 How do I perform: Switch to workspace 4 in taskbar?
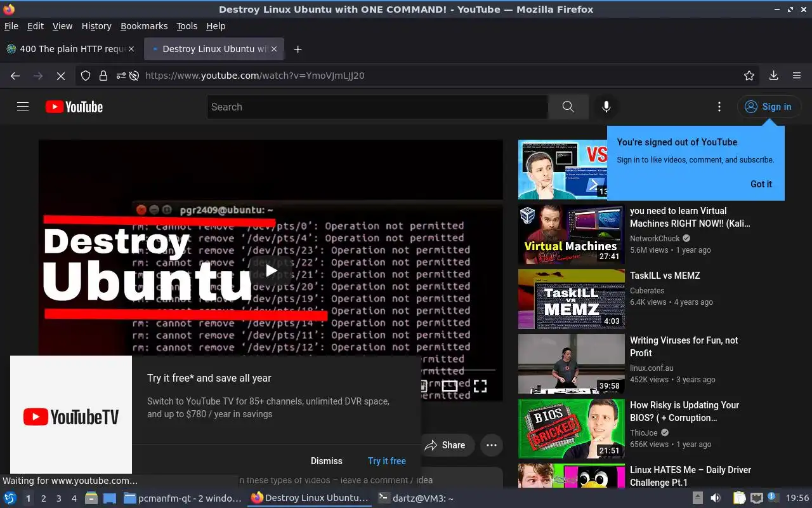74,498
